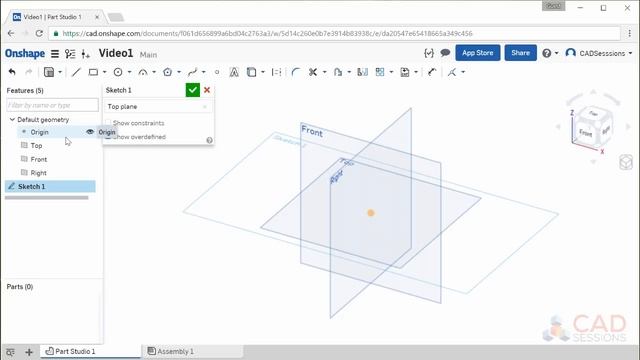640x360 pixels.
Task: Select the Use/Project tool icon
Action: 251,72
